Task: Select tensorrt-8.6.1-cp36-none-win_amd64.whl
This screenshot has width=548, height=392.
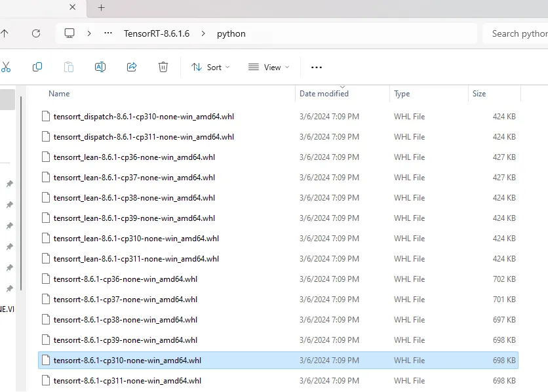Action: [278, 279]
